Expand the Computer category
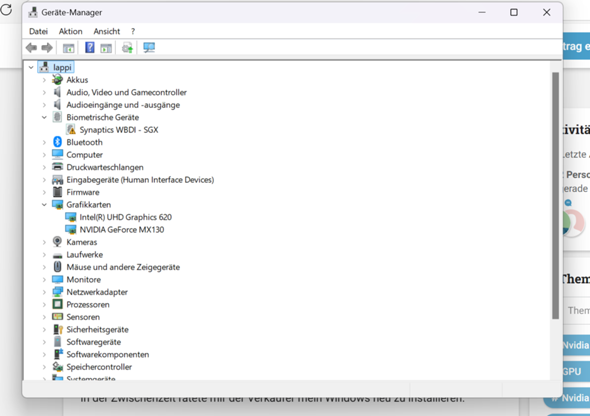This screenshot has width=590, height=416. click(x=44, y=155)
